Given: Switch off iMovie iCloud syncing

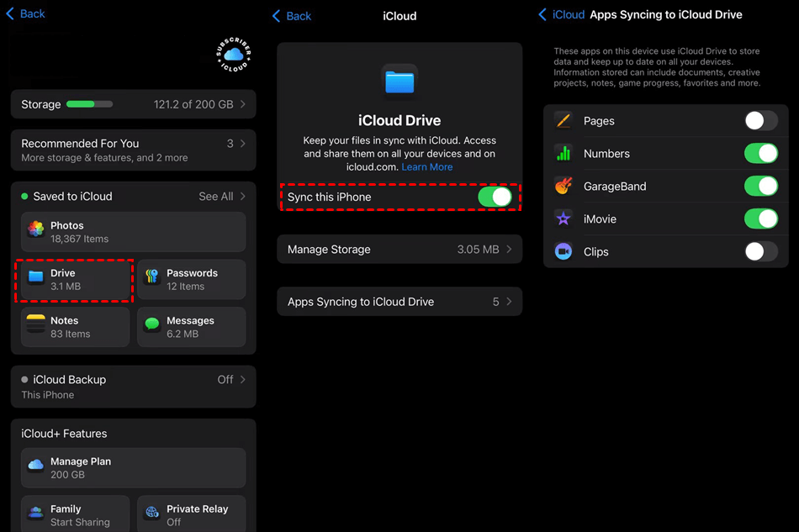Looking at the screenshot, I should (761, 219).
